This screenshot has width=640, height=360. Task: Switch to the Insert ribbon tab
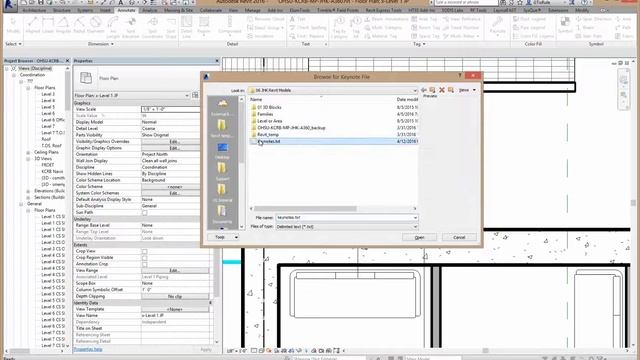pyautogui.click(x=105, y=10)
